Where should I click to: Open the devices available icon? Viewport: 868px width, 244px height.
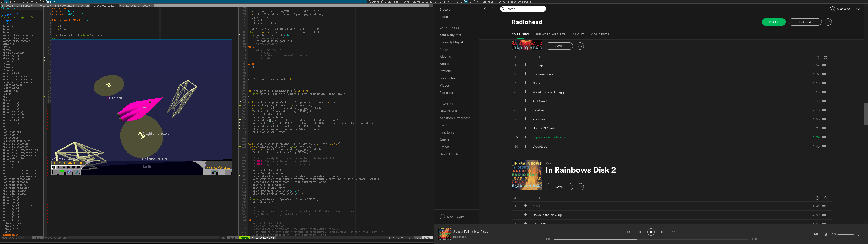(825, 234)
